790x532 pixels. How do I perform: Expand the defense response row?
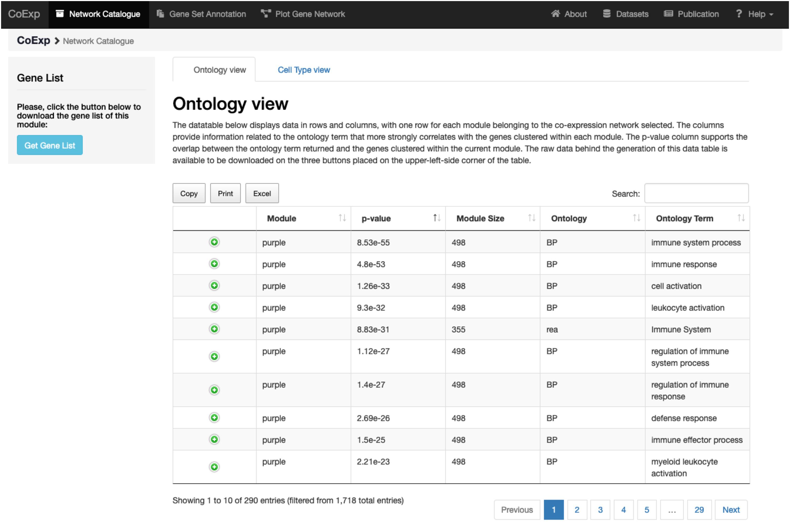[214, 418]
